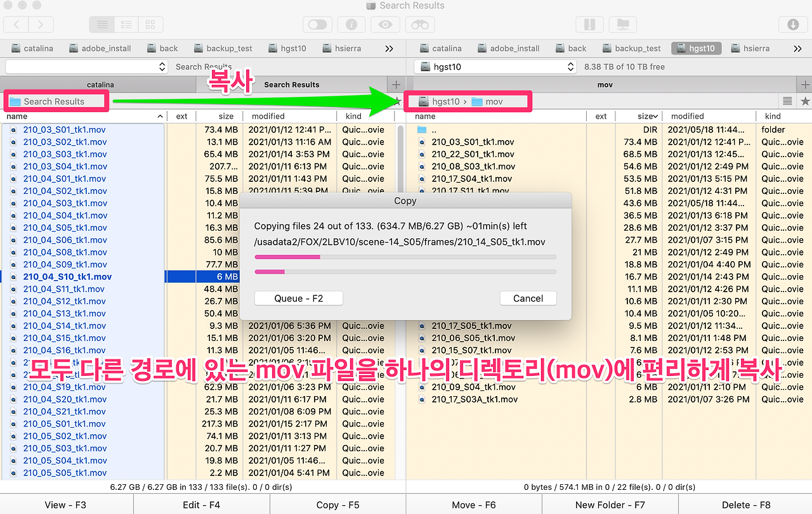Switch to full list view mode icon
The width and height of the screenshot is (812, 514).
[x=101, y=25]
